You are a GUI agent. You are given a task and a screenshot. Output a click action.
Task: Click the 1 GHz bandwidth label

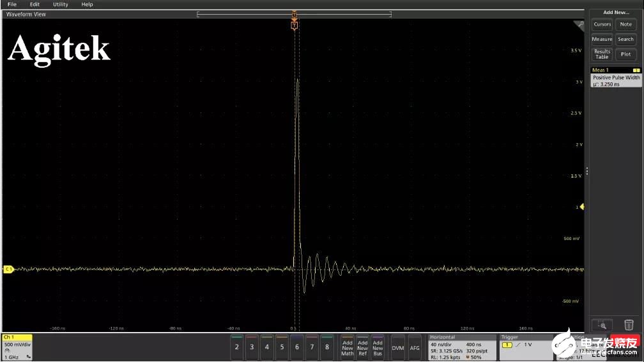[x=11, y=357]
